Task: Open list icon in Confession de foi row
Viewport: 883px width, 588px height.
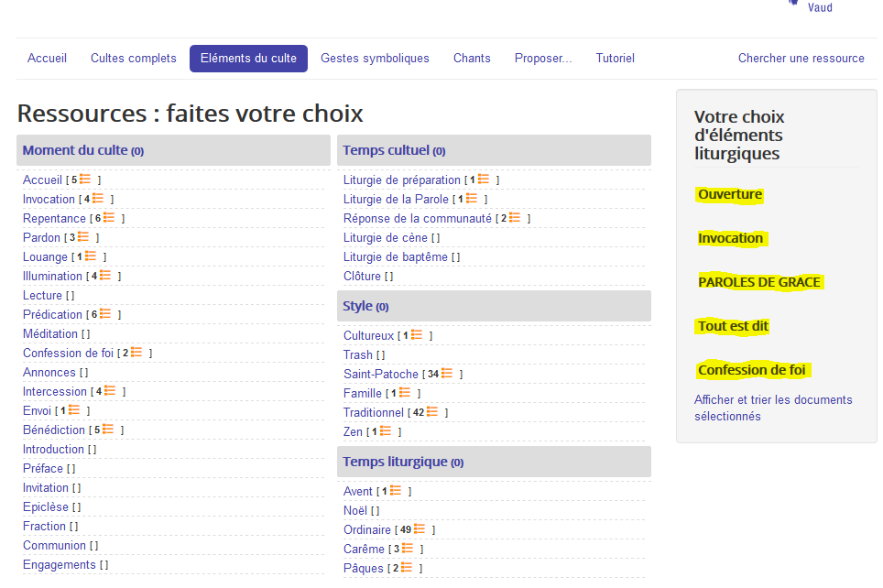Action: pyautogui.click(x=136, y=352)
